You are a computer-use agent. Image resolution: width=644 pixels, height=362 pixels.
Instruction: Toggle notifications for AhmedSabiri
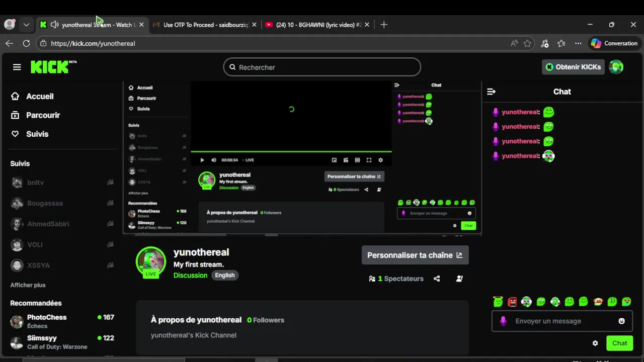click(x=110, y=224)
